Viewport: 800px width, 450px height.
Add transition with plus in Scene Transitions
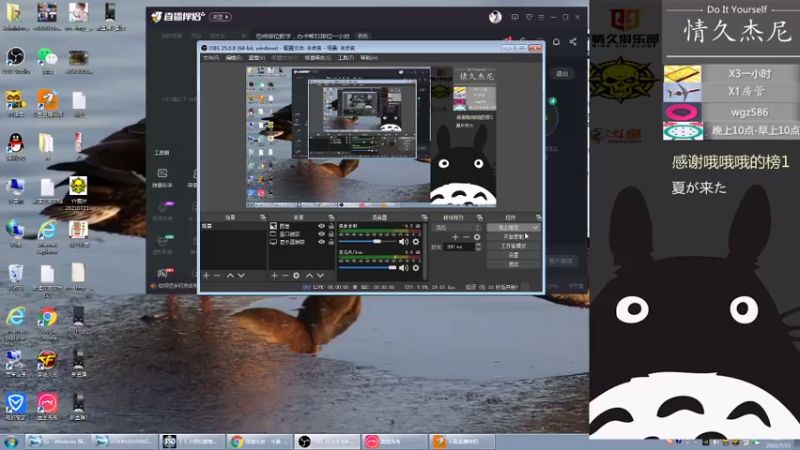coord(455,237)
